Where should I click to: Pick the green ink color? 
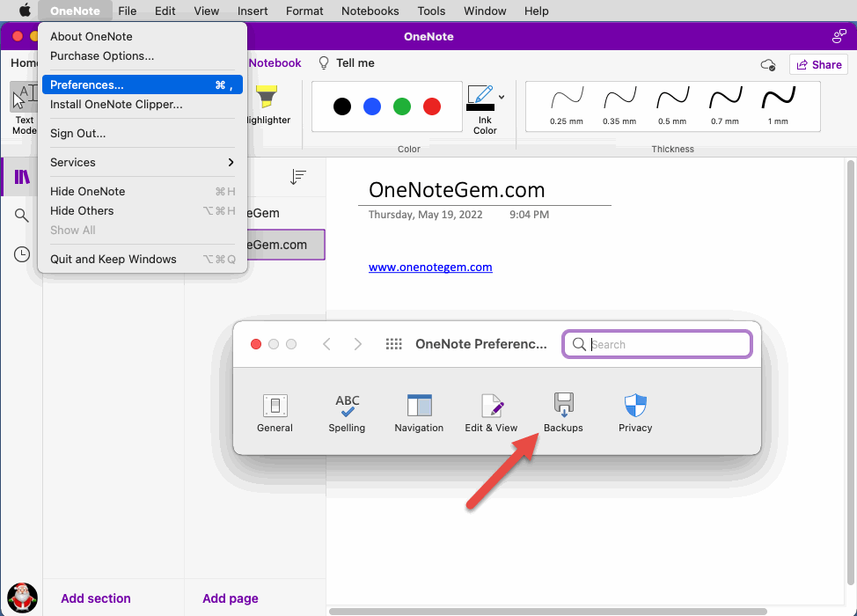click(x=402, y=106)
